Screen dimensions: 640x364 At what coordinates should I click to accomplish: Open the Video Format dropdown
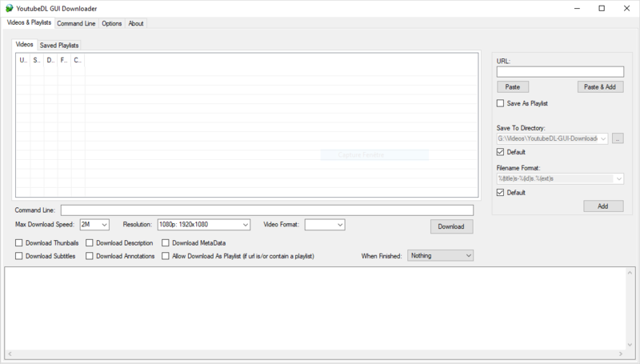(339, 225)
